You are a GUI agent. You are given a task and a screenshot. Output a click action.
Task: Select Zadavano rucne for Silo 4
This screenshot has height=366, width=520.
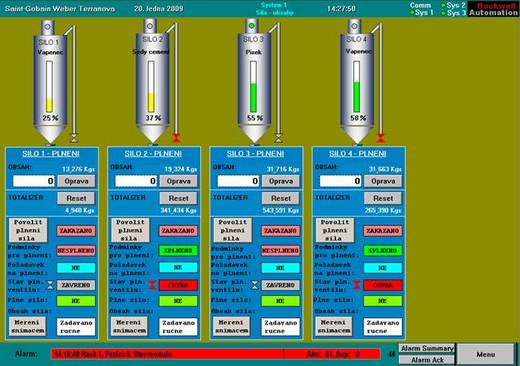(383, 327)
